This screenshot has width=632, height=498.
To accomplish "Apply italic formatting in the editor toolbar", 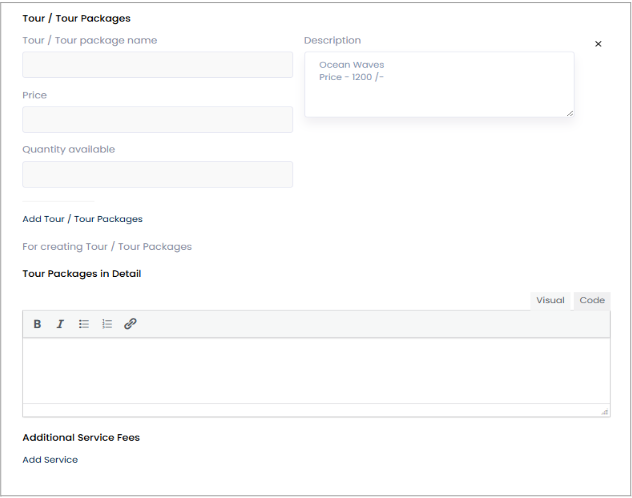I will [x=60, y=324].
